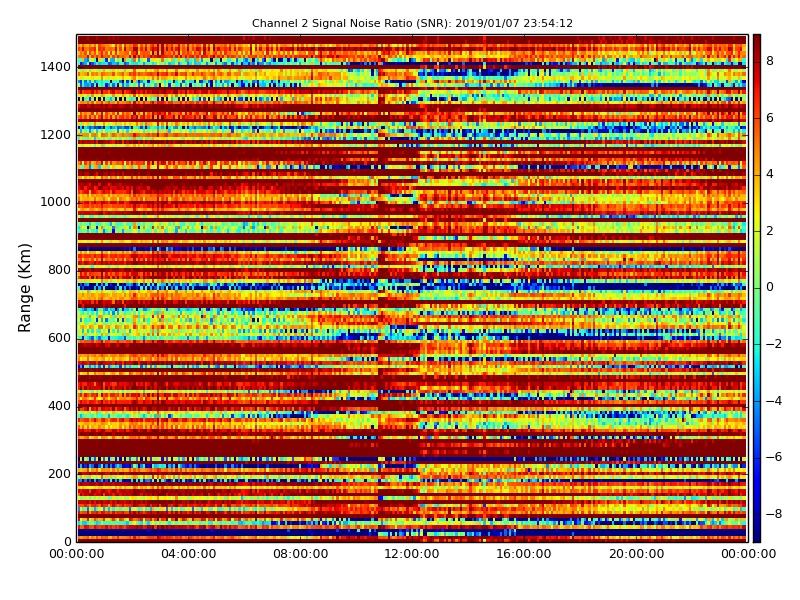This screenshot has height=600, width=800.
Task: Click the 1000 range tick label
Action: point(56,202)
